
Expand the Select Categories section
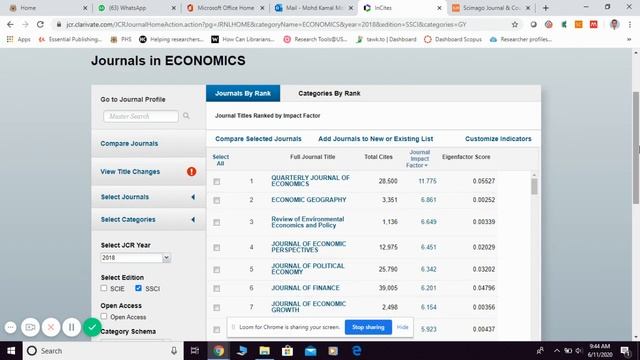tap(148, 220)
